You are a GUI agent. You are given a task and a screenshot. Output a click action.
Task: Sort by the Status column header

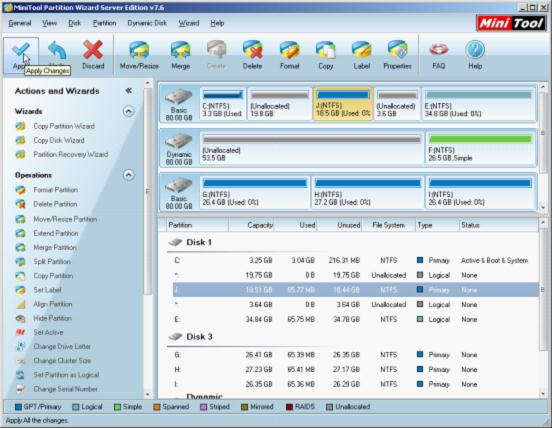[x=498, y=225]
